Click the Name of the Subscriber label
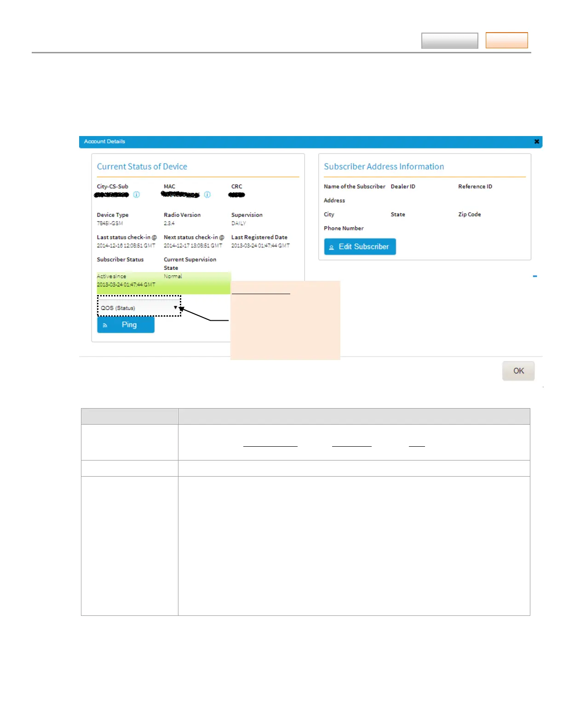 (x=355, y=187)
